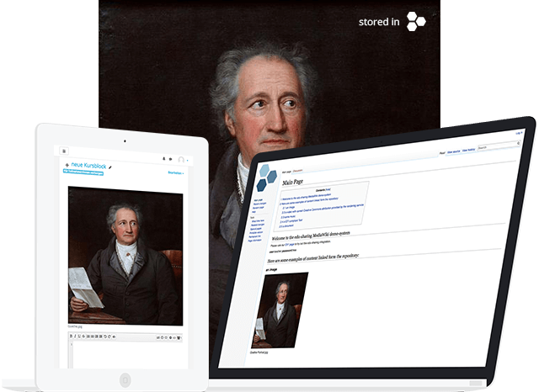The height and width of the screenshot is (392, 539).
Task: Jump to '2.5 a document' in Contents
Action: point(286,226)
